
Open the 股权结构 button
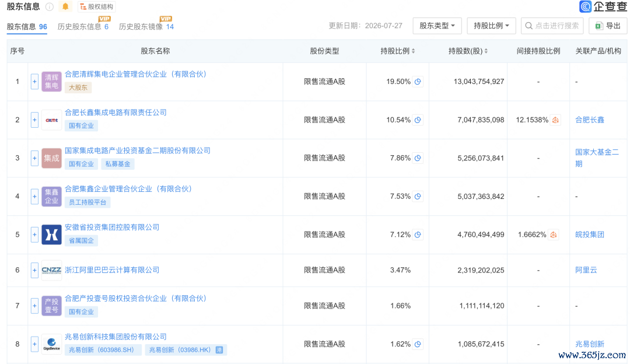tap(96, 7)
